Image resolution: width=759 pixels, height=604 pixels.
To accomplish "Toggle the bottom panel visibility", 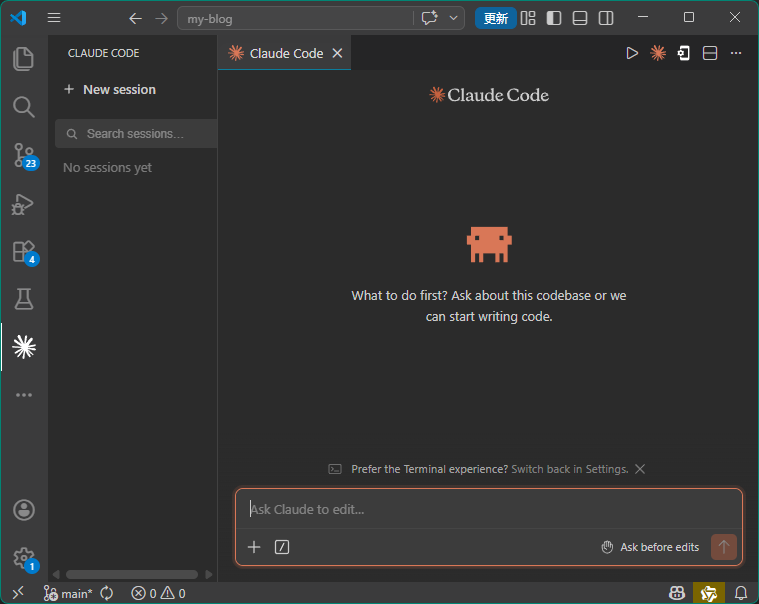I will pyautogui.click(x=580, y=18).
